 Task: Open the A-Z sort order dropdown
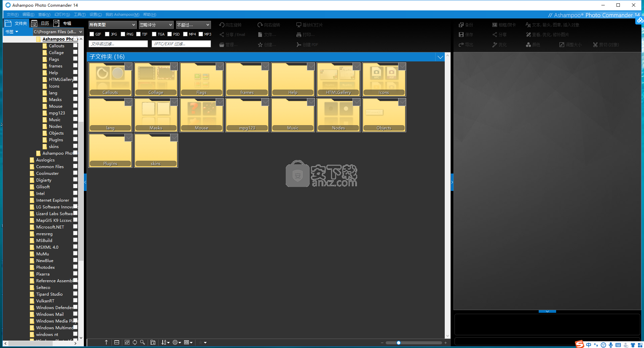pos(165,342)
